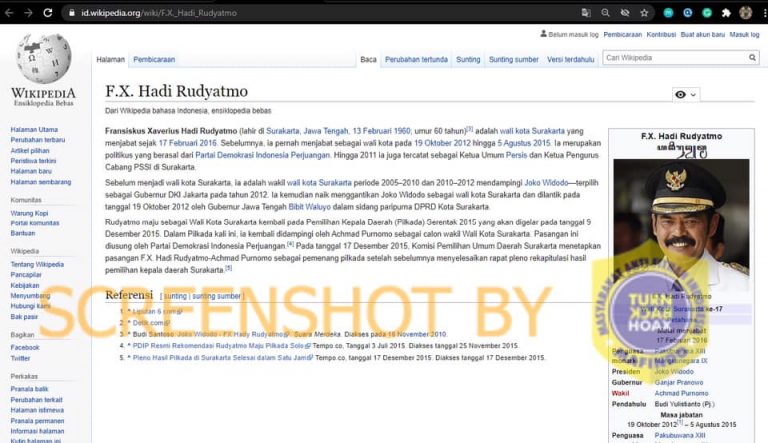Follow the Ganjar Pranowo infobox link
Viewport: 768px width, 443px height.
679,382
